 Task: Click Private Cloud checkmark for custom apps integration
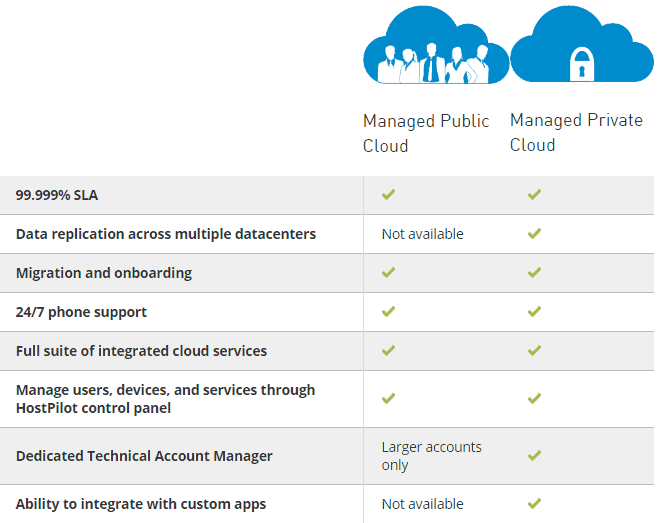tap(534, 504)
